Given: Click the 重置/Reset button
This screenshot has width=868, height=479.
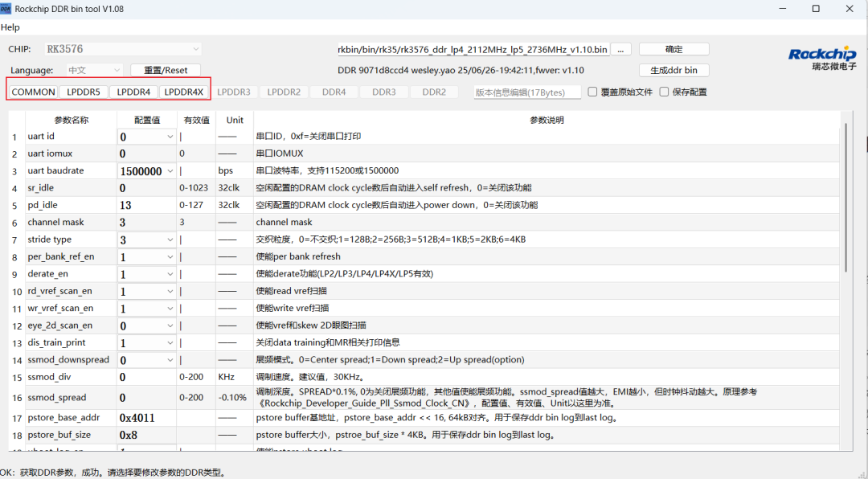Looking at the screenshot, I should coord(166,71).
